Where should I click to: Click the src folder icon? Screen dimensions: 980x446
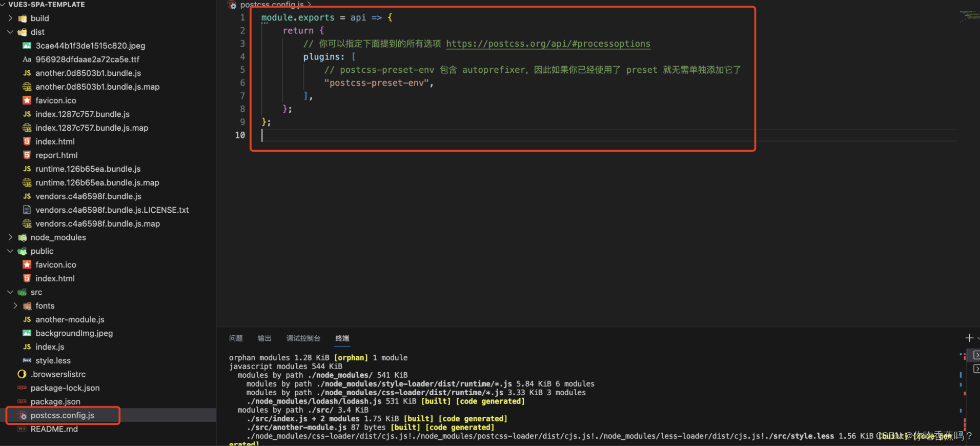point(23,292)
